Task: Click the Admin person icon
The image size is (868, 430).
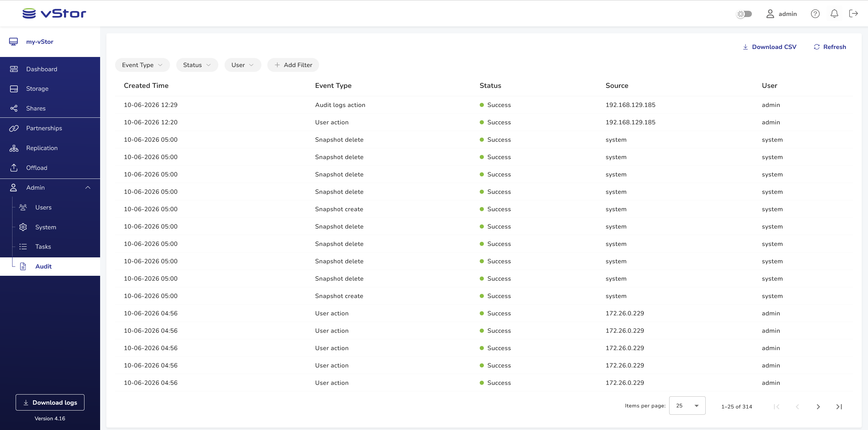Action: tap(14, 188)
